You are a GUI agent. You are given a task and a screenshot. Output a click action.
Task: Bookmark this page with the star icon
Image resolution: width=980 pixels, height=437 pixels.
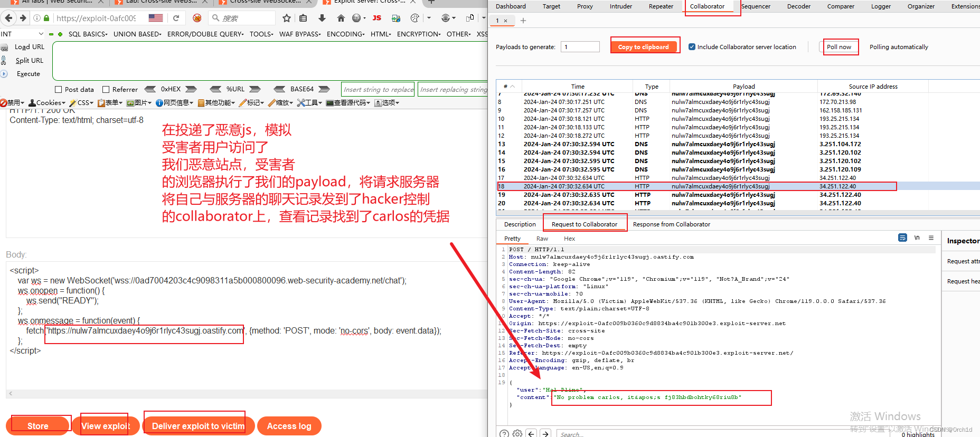click(x=287, y=18)
